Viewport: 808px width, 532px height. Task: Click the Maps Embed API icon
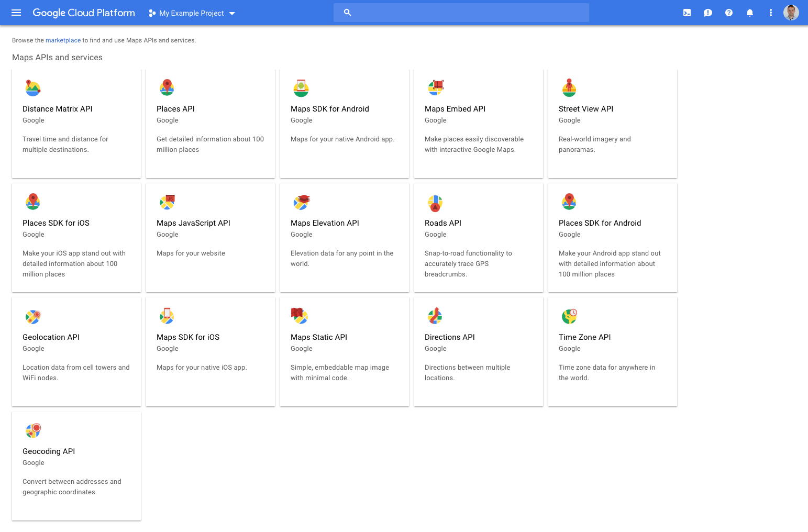click(436, 87)
